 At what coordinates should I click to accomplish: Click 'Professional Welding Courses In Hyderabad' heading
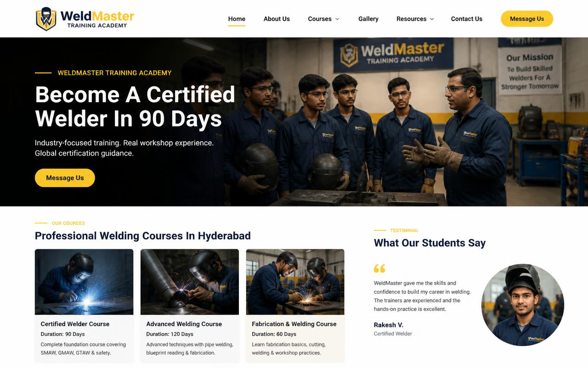[x=143, y=236]
